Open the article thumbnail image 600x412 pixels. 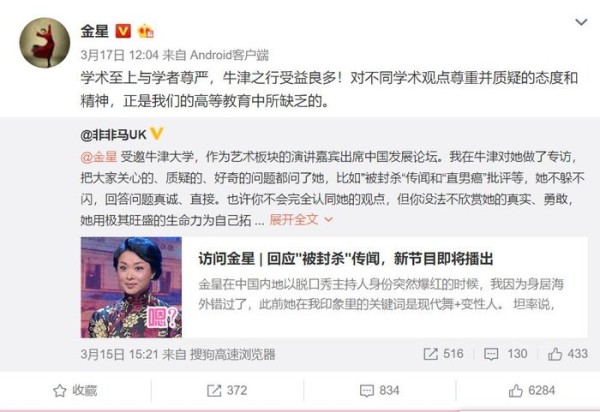(131, 287)
